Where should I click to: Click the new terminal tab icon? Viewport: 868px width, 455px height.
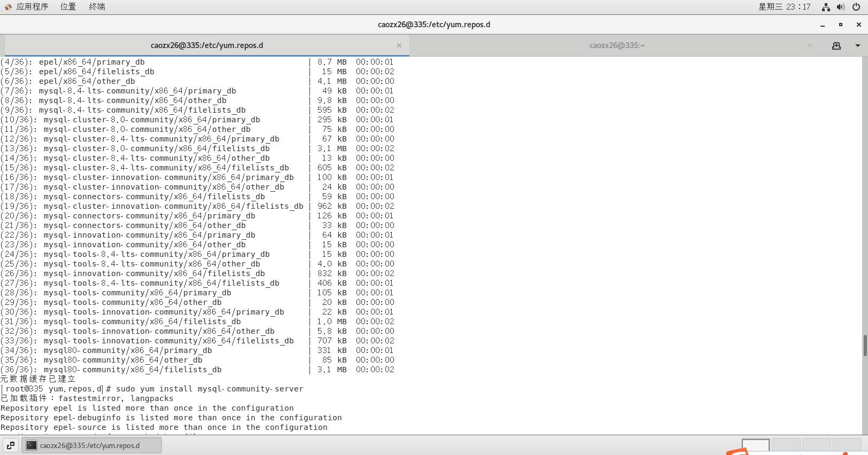[836, 46]
